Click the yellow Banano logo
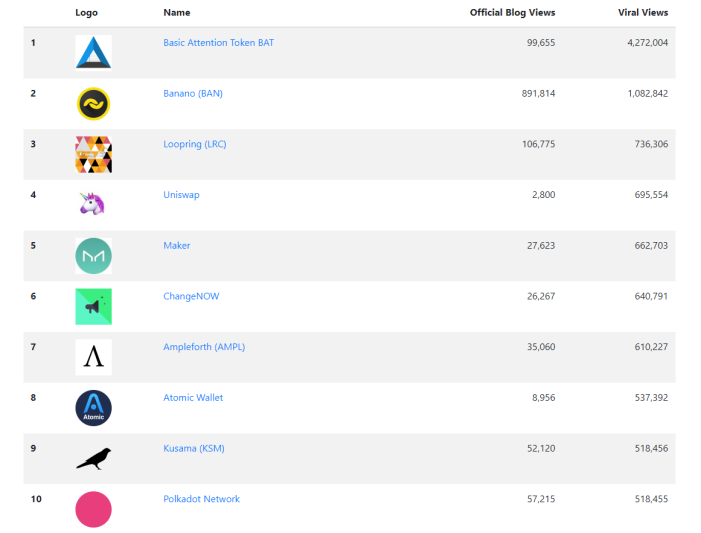This screenshot has height=533, width=701. click(x=93, y=104)
